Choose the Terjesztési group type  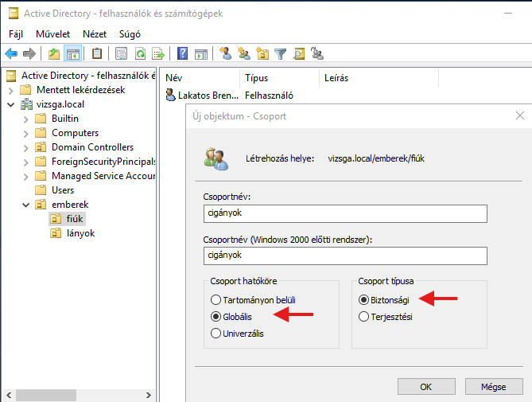point(364,317)
